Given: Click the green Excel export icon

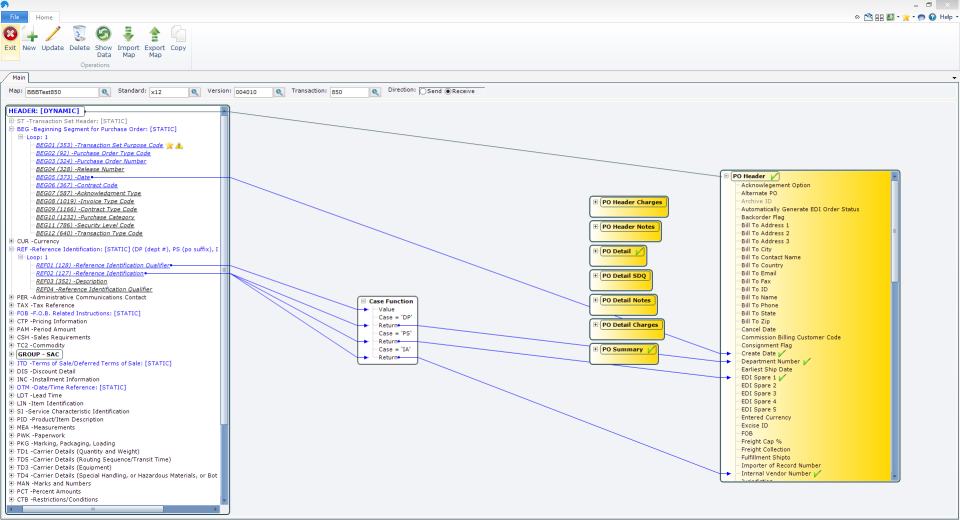Looking at the screenshot, I should [890, 17].
